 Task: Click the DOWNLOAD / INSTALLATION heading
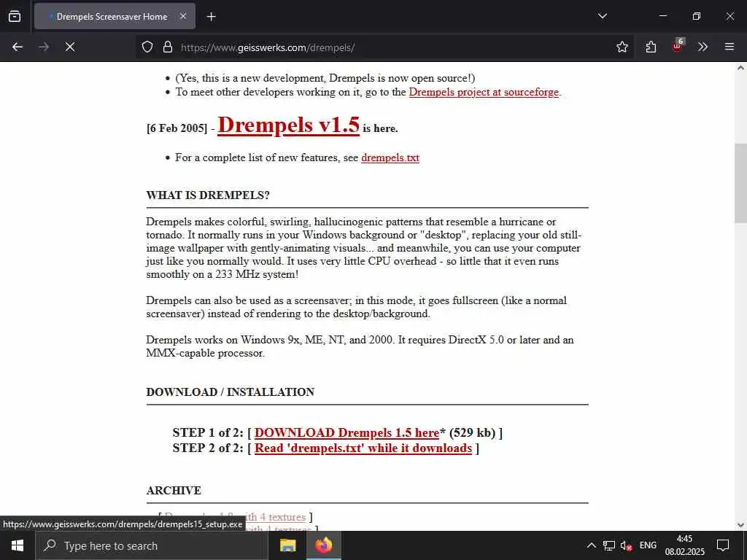tap(230, 392)
